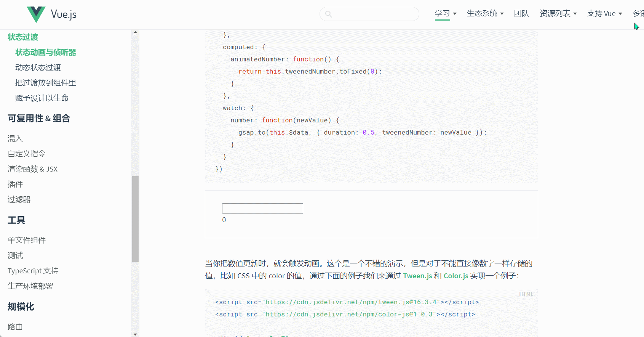Go to 状态动画与侦听器 subsection
This screenshot has width=644, height=337.
click(46, 52)
